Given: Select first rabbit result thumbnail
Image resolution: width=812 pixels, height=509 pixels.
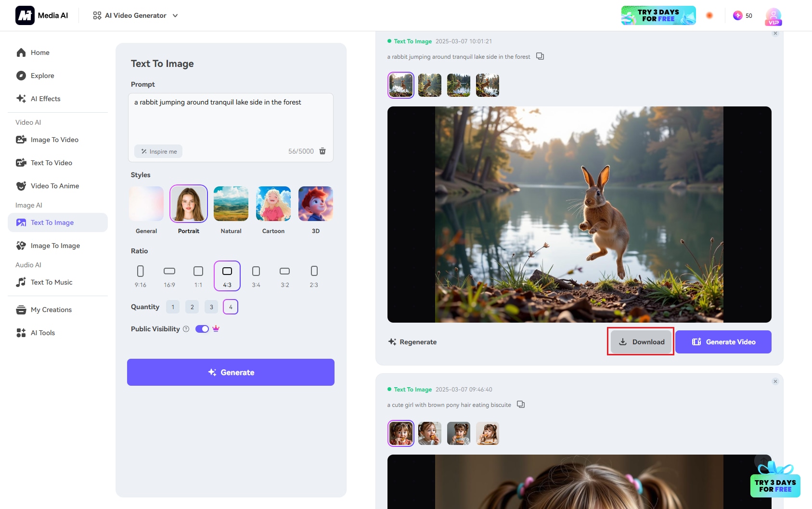Looking at the screenshot, I should pos(401,85).
